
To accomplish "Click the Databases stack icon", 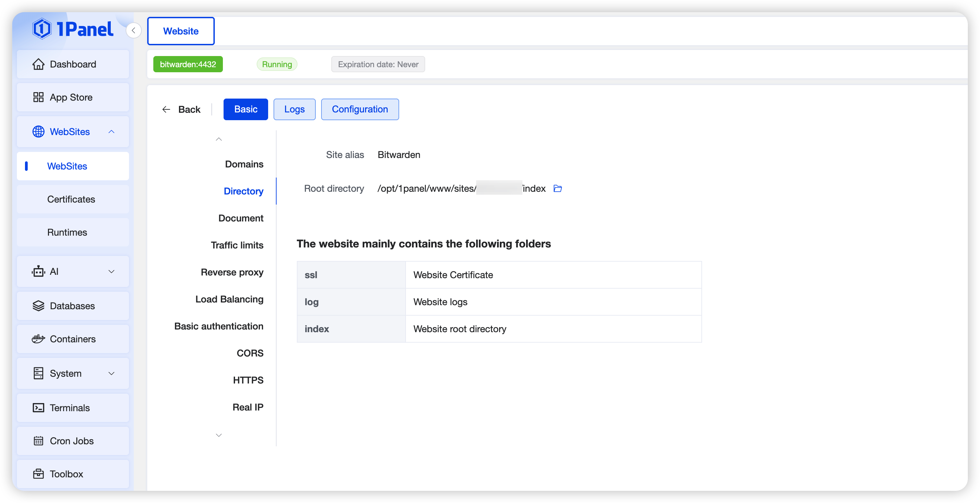I will tap(38, 306).
